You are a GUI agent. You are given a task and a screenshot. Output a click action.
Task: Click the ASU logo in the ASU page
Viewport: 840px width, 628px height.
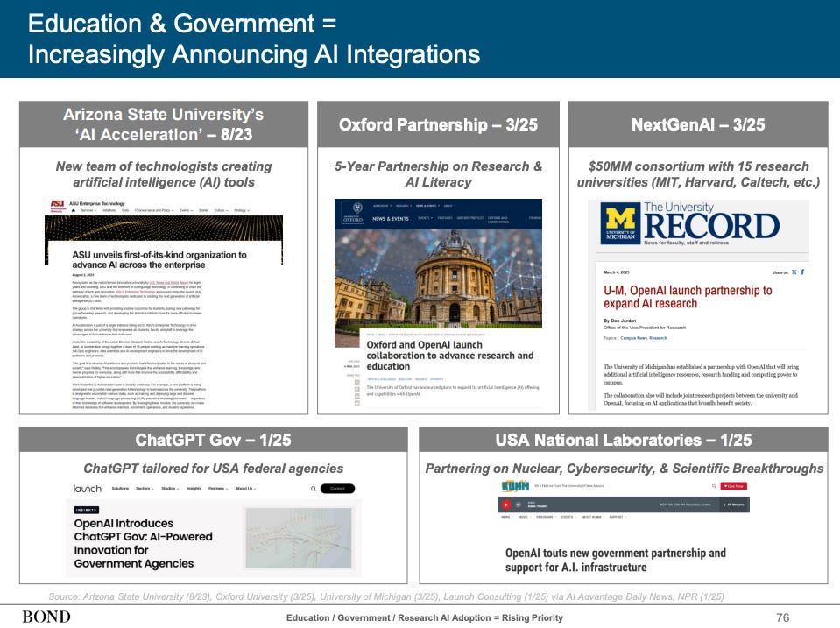click(x=57, y=207)
